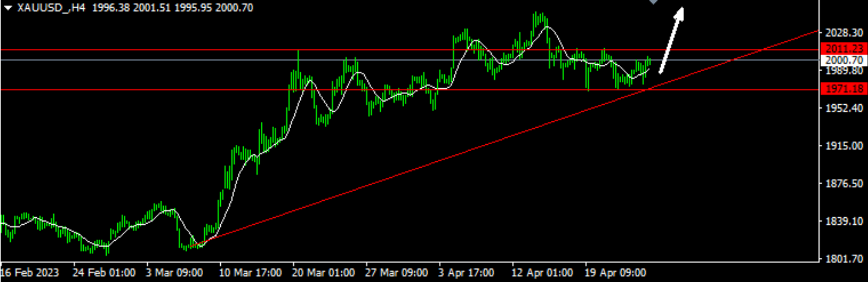
Task: Click the 12 Apr 01:00 time label
Action: point(542,273)
